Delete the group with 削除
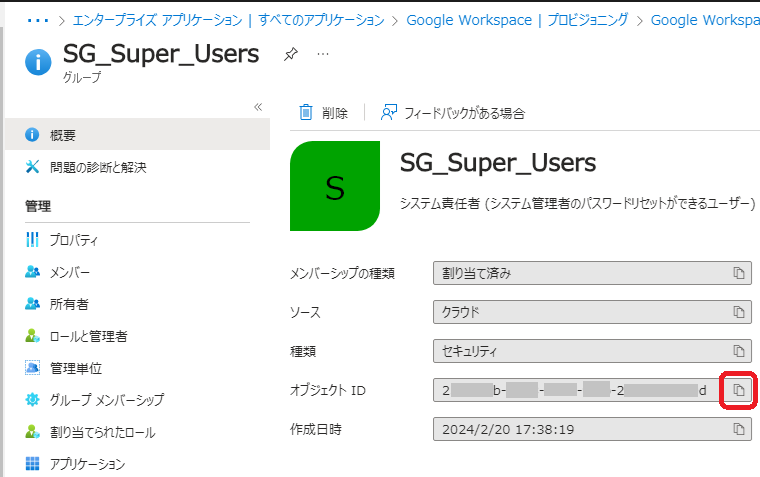This screenshot has width=760, height=477. (x=323, y=113)
